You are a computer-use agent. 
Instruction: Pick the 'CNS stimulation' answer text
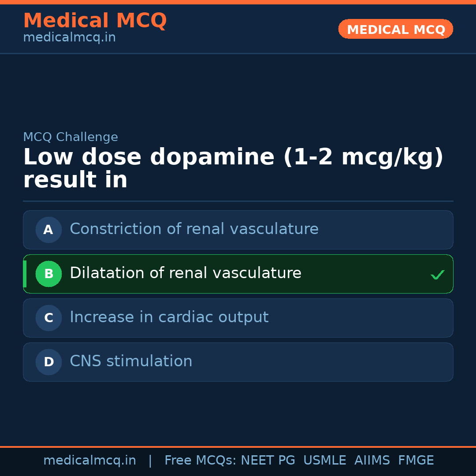[x=131, y=361]
